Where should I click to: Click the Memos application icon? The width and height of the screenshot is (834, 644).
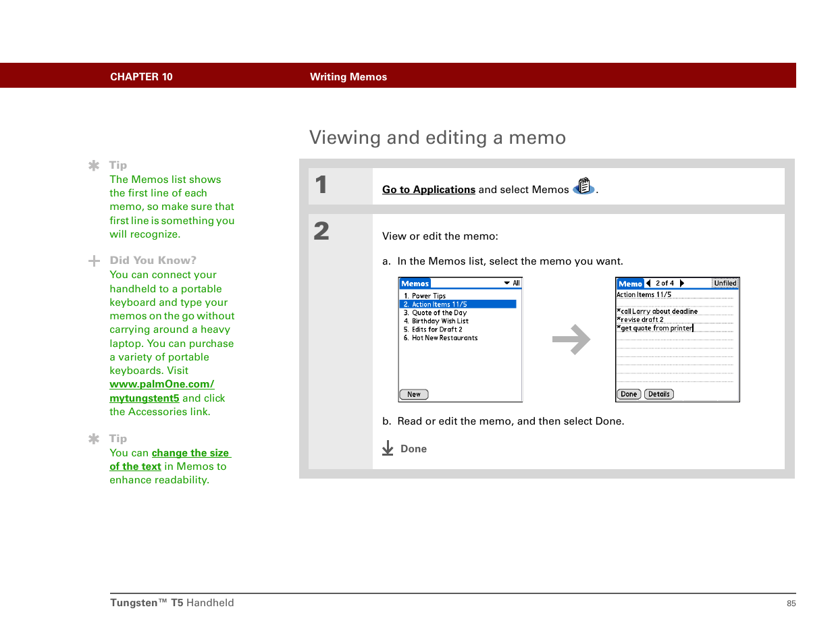pos(584,186)
